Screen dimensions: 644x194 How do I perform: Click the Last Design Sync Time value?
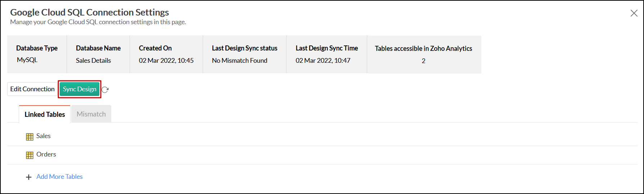[x=323, y=61]
